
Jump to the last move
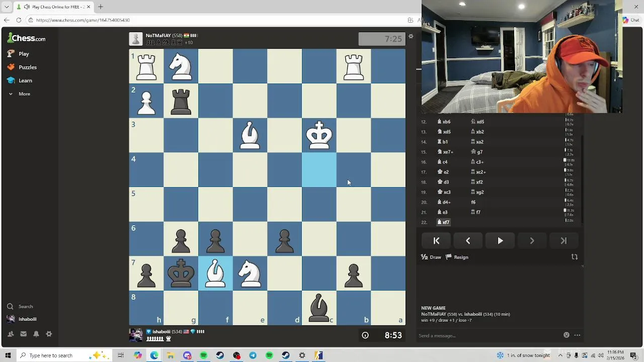pos(563,241)
